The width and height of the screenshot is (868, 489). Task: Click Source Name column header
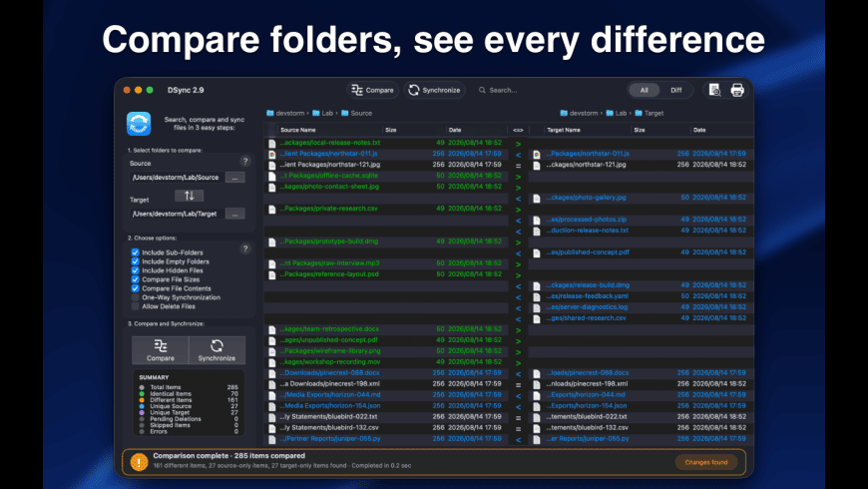[298, 130]
